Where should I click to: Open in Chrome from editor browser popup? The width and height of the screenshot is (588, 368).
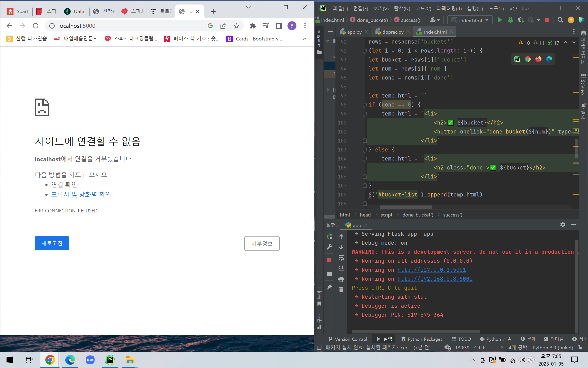tap(528, 59)
